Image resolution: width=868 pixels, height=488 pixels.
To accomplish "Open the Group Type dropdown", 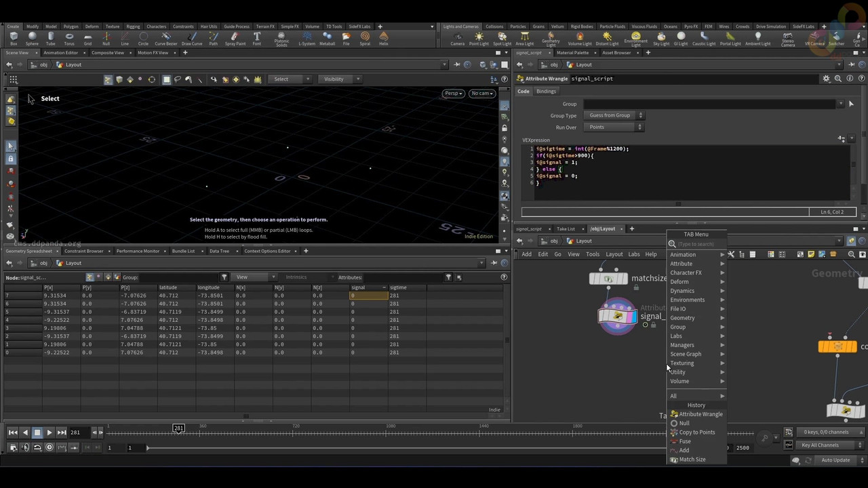I will tap(614, 115).
